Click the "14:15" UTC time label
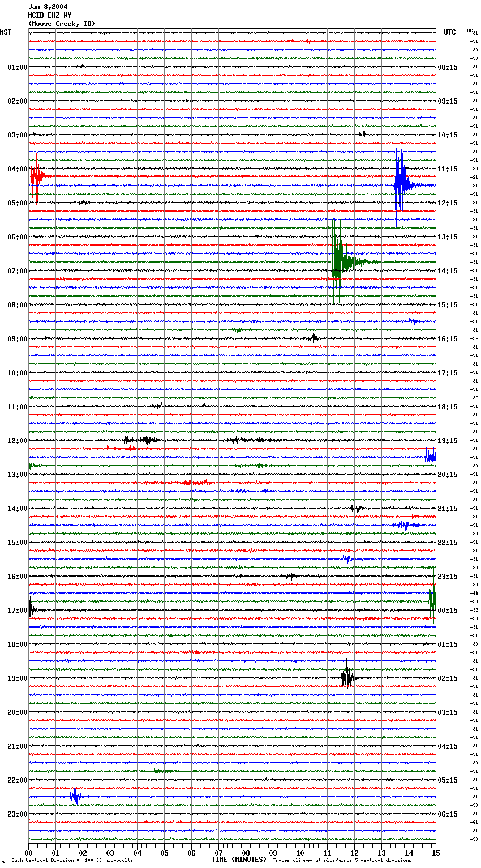Screen dimensions: 481x868 pyautogui.click(x=448, y=271)
